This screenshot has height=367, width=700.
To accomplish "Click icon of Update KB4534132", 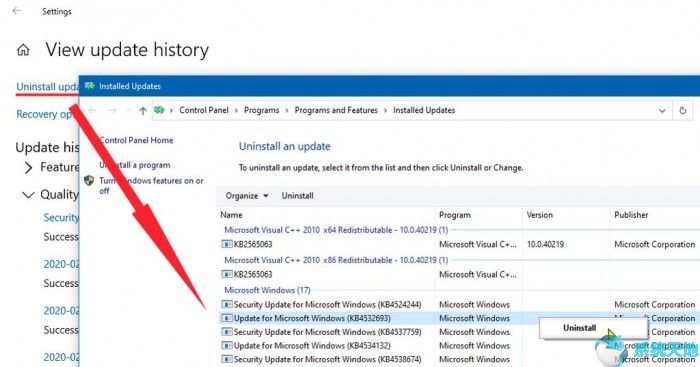I will tap(227, 346).
